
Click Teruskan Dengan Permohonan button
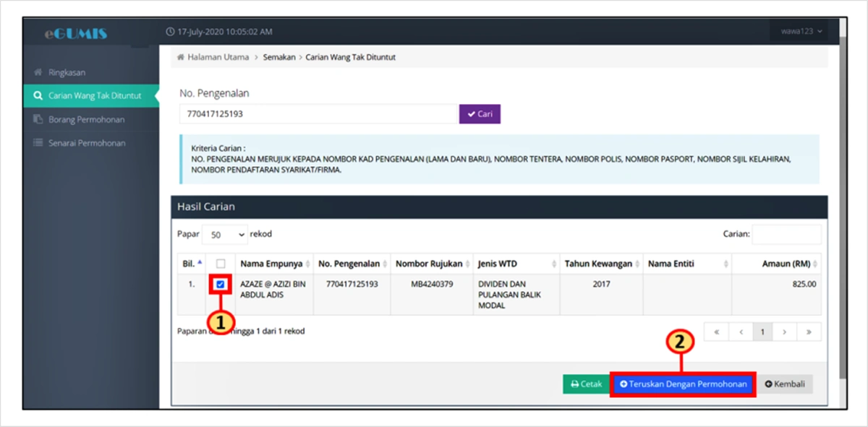point(683,384)
